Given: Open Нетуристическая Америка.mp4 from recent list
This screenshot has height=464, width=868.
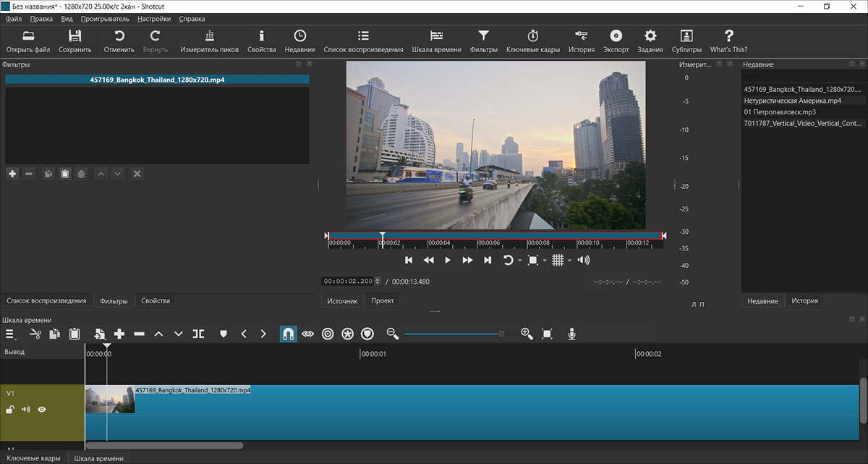Looking at the screenshot, I should [x=792, y=101].
